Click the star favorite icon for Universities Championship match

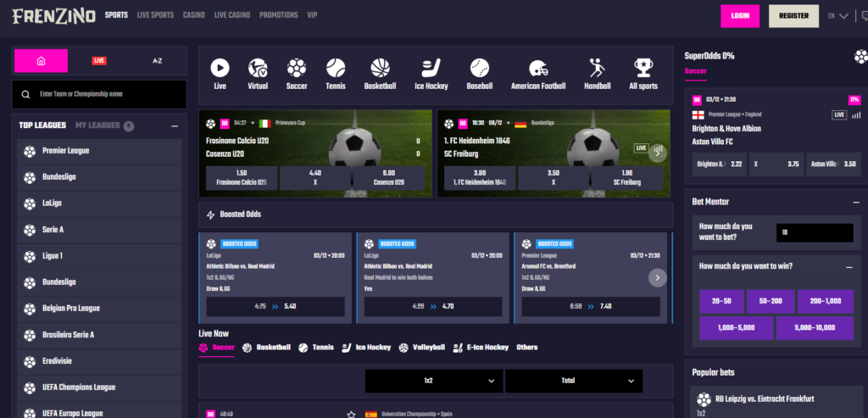(350, 414)
